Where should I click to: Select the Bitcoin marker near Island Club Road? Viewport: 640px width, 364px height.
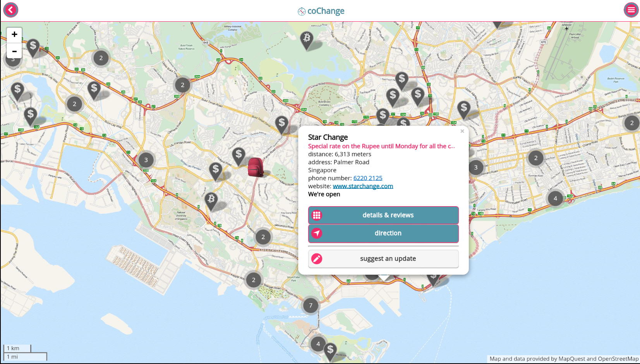click(307, 40)
